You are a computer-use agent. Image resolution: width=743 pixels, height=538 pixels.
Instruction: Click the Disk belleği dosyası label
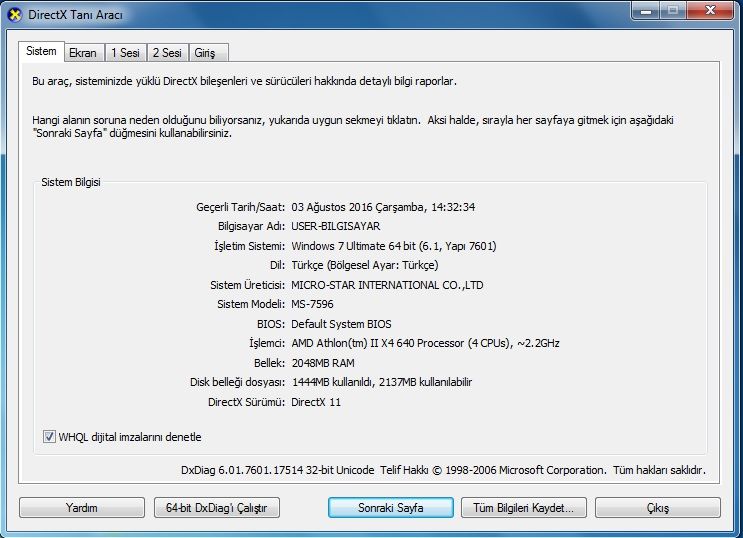coord(238,382)
